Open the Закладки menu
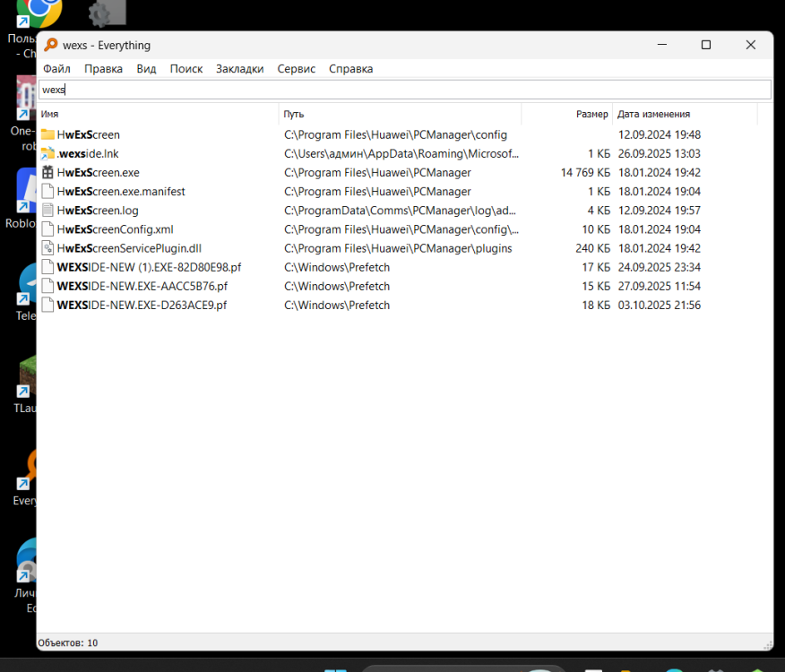The width and height of the screenshot is (785, 672). (240, 69)
